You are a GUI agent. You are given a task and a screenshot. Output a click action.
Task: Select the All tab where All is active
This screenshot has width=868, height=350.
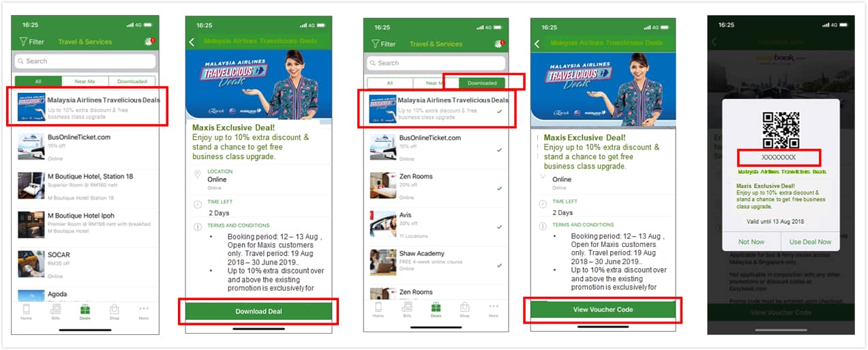point(38,81)
